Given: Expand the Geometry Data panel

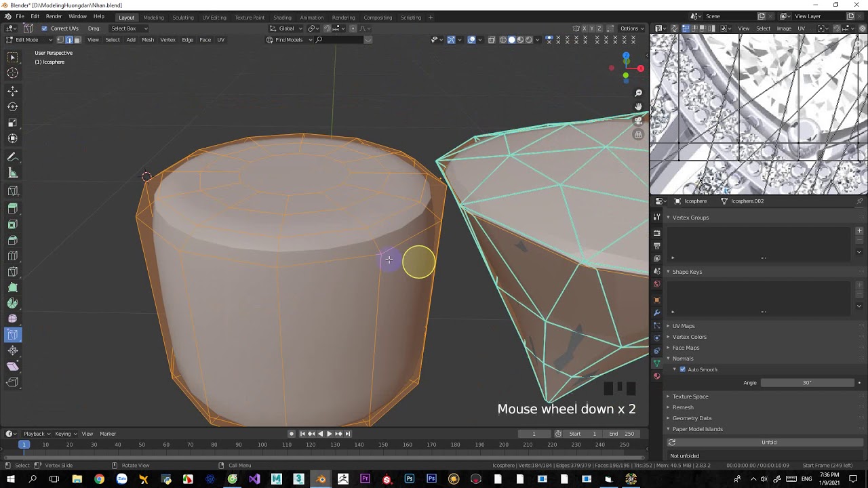Looking at the screenshot, I should (692, 418).
